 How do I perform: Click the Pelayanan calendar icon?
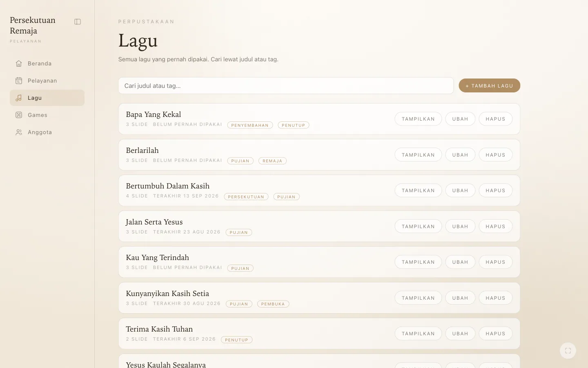pos(19,81)
